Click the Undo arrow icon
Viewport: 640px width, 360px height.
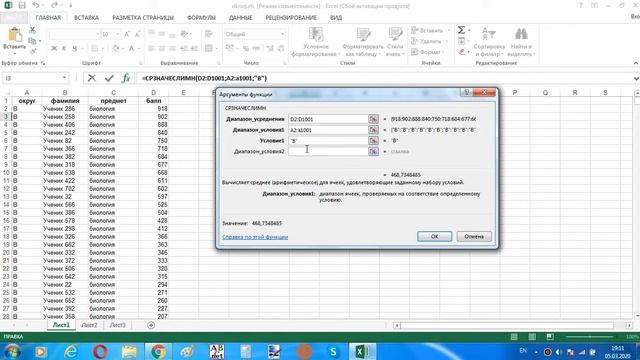pyautogui.click(x=36, y=5)
